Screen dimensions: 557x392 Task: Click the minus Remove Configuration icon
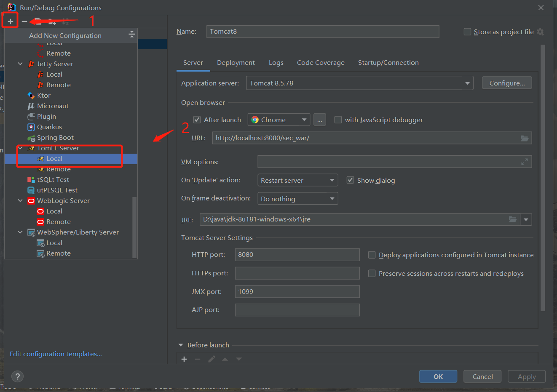click(x=24, y=21)
